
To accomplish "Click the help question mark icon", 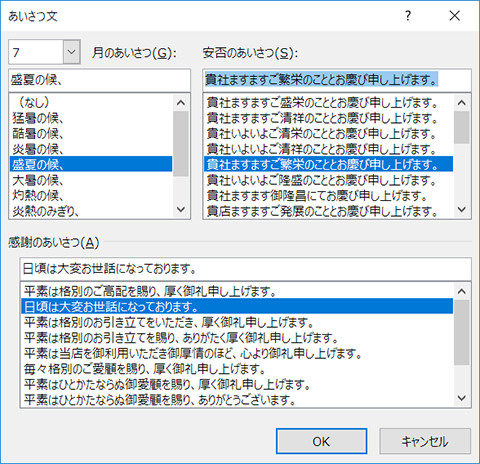I will 408,16.
